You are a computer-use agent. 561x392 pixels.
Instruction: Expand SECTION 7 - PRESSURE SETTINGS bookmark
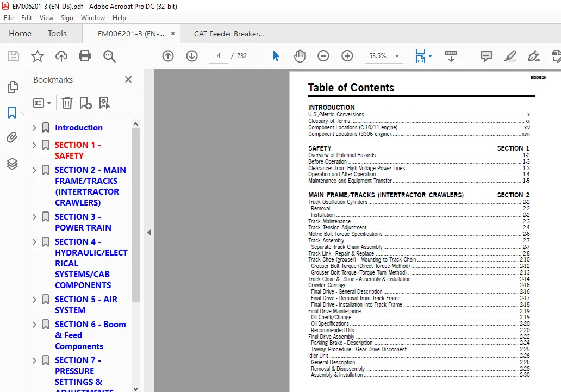coord(34,360)
